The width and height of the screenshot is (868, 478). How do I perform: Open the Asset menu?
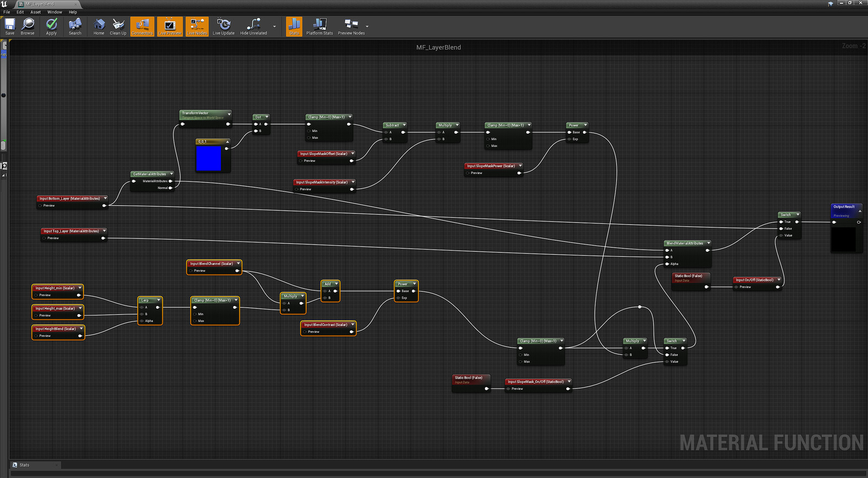[35, 12]
